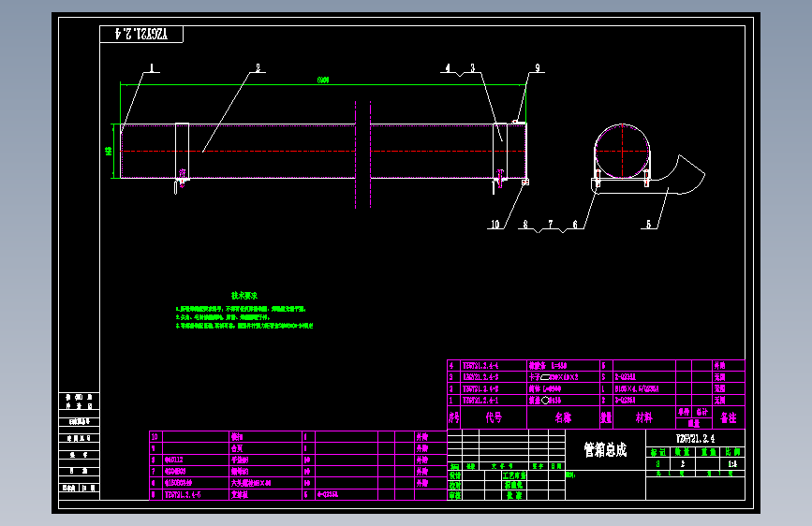Click callout number 5 under side view

648,225
